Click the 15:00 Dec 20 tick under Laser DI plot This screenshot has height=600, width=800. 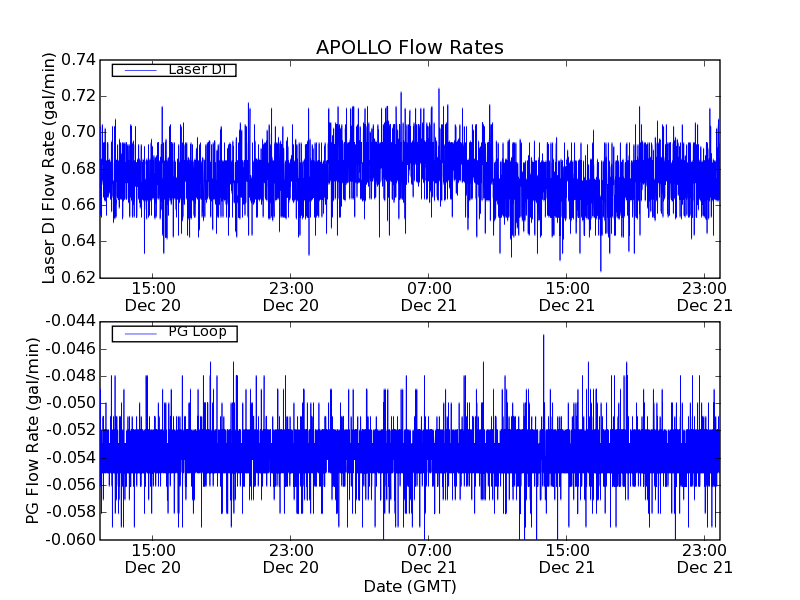152,296
